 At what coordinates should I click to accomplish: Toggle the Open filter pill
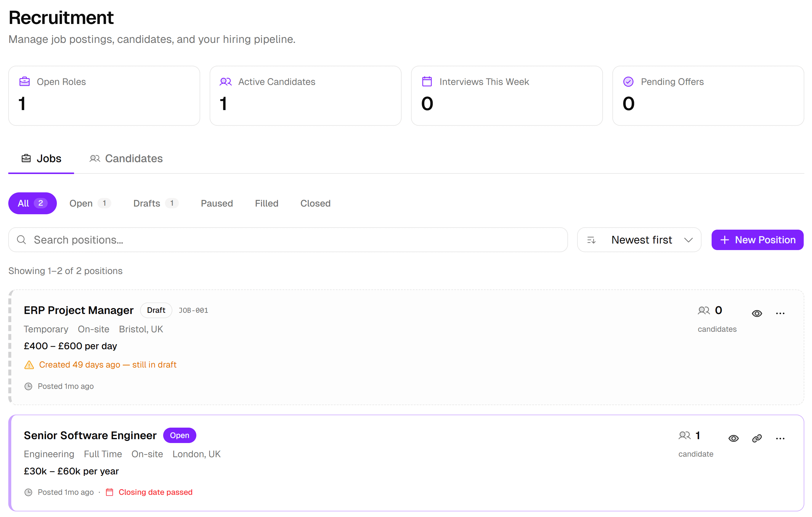[90, 203]
